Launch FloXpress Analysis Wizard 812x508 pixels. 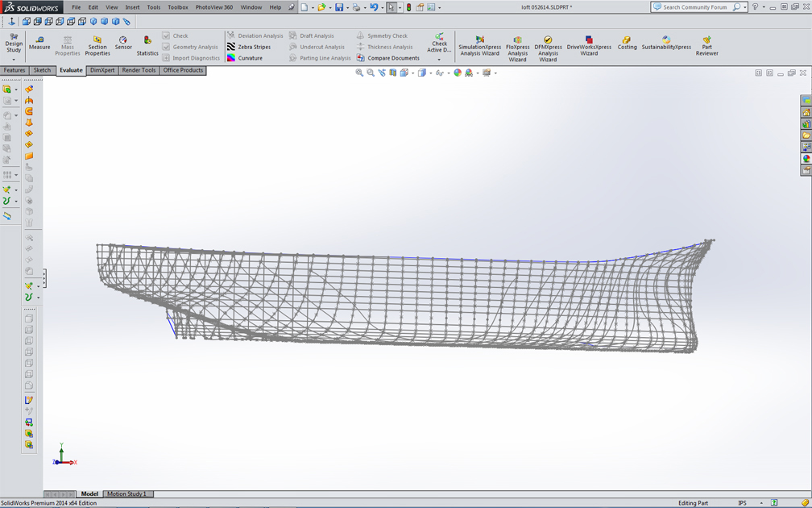(x=517, y=48)
